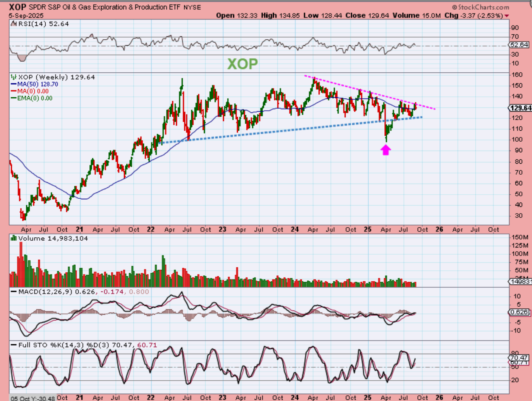
Task: Click the 0.626 MACD axis flag
Action: 518,312
